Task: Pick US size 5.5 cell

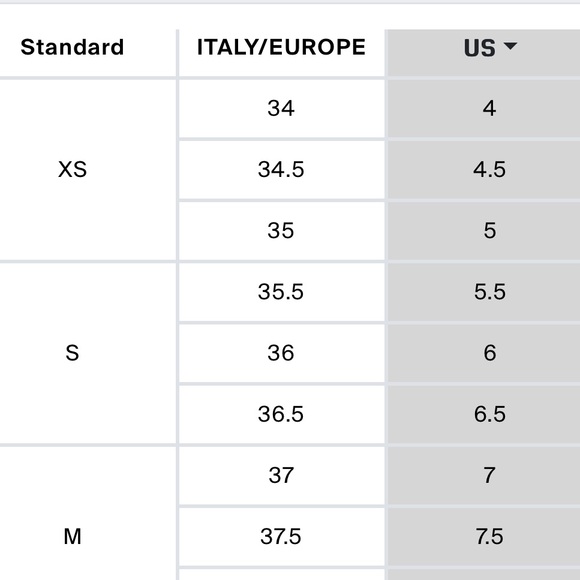Action: tap(483, 292)
